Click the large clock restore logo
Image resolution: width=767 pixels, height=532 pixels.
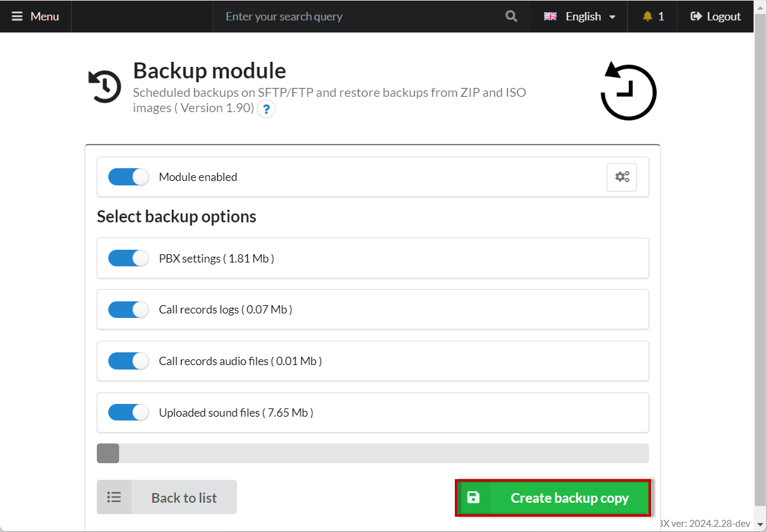628,92
